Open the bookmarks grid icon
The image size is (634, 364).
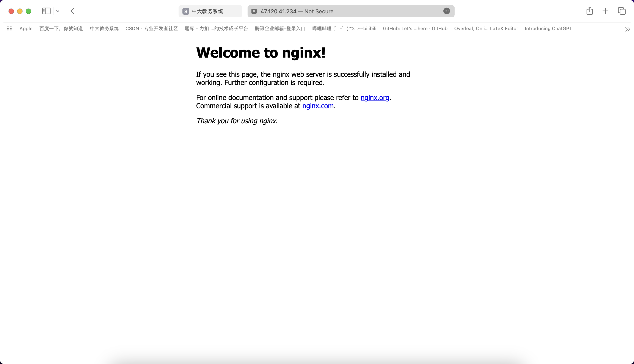(x=9, y=28)
